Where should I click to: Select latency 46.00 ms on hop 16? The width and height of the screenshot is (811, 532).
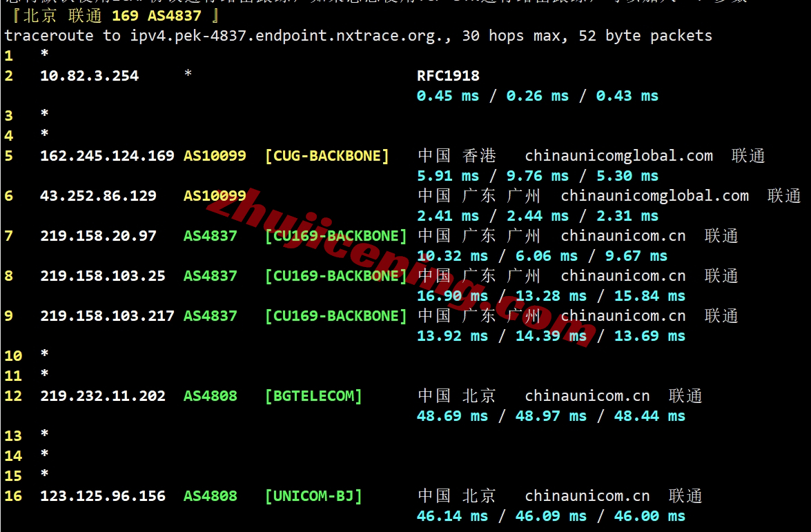coord(649,516)
